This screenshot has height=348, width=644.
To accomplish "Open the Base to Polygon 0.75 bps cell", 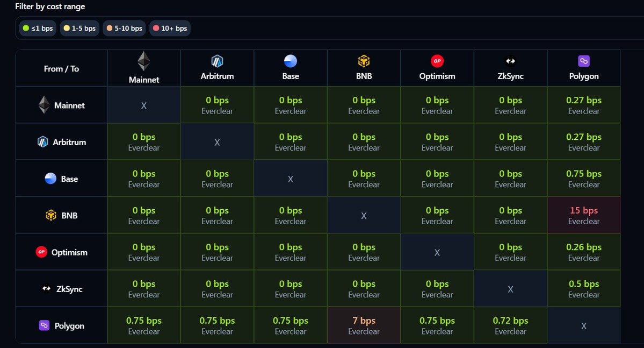I will pos(584,178).
